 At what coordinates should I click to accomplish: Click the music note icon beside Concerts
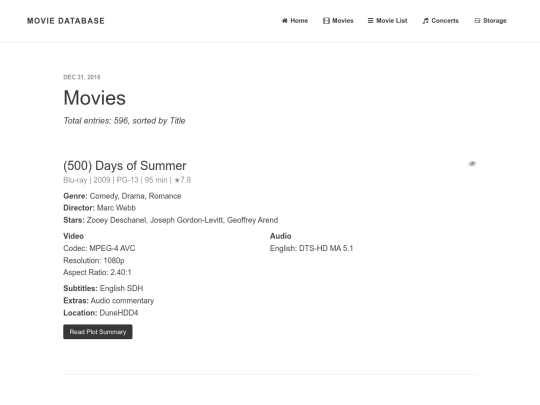(426, 21)
